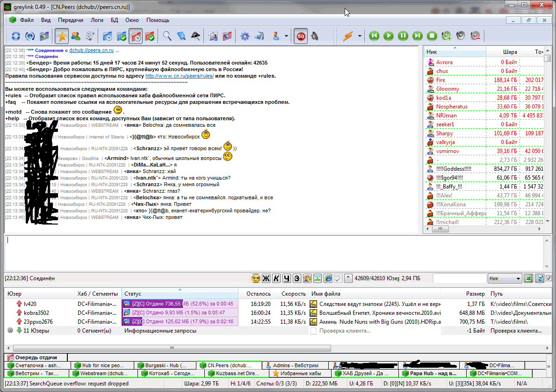The width and height of the screenshot is (556, 392).
Task: Click the transfers panel horizontal scrollbar
Action: (x=172, y=348)
